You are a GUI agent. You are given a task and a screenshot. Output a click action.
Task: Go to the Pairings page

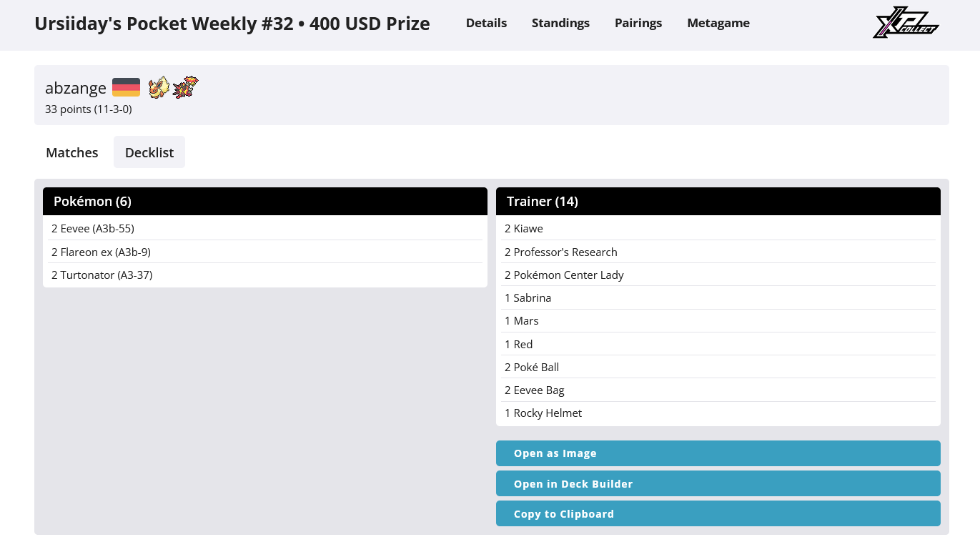[x=638, y=23]
